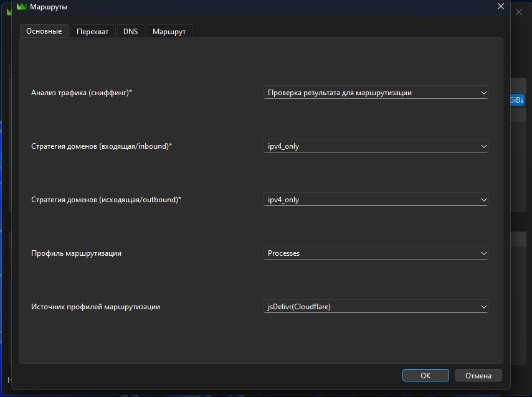Confirm settings with the OK button
The height and width of the screenshot is (397, 532).
pos(425,375)
